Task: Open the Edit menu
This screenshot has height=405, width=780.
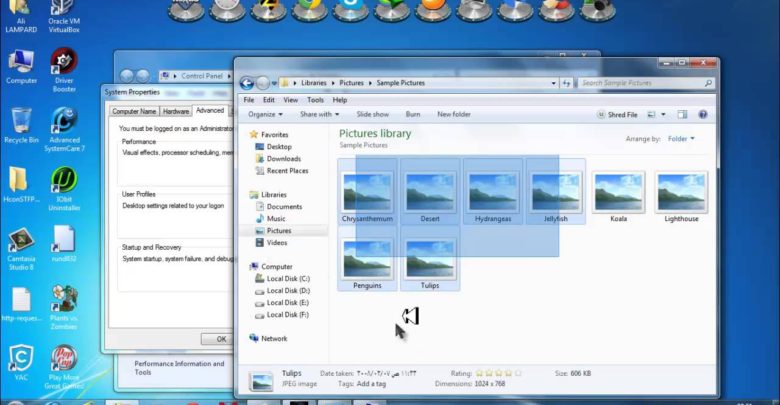Action: 269,100
